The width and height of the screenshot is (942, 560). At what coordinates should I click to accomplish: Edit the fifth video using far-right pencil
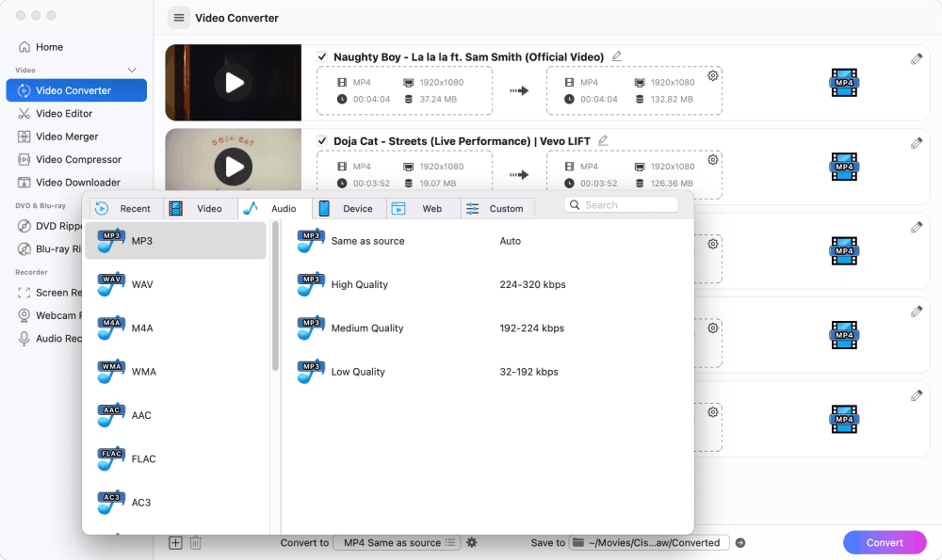(917, 395)
